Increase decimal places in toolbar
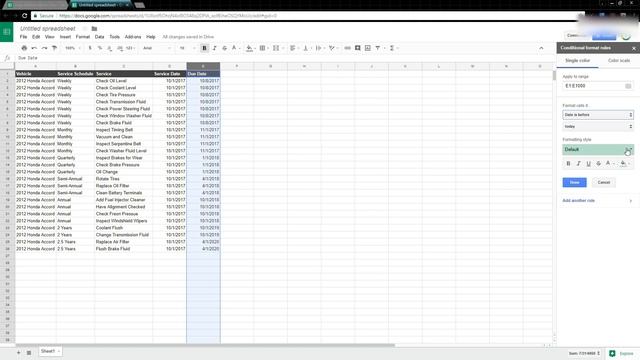The height and width of the screenshot is (360, 640). coord(119,48)
